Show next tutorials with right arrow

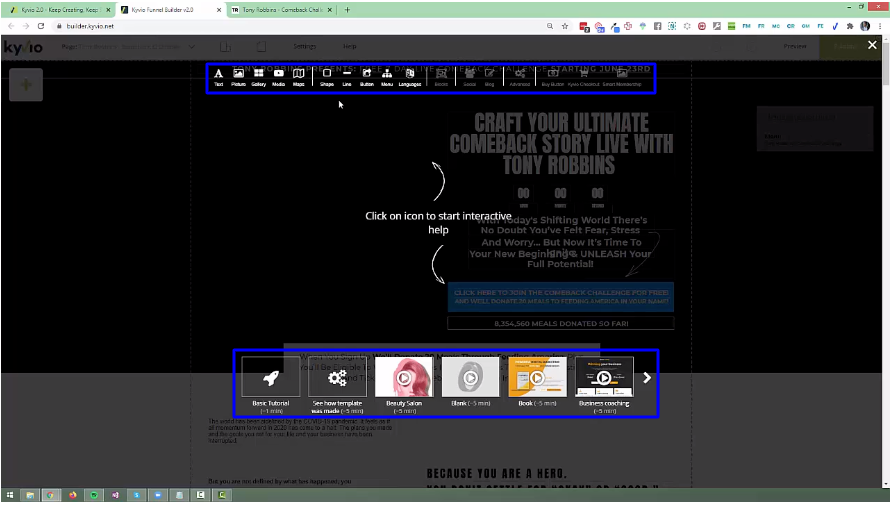(x=648, y=379)
